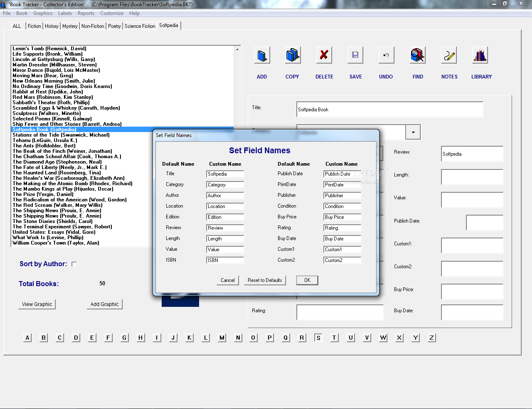The width and height of the screenshot is (532, 409).
Task: Click the Reset to Defaults button
Action: point(265,280)
